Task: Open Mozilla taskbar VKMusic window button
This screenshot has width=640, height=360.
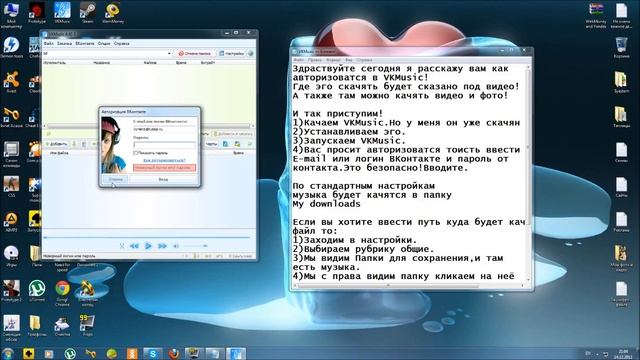Action: 236,353
